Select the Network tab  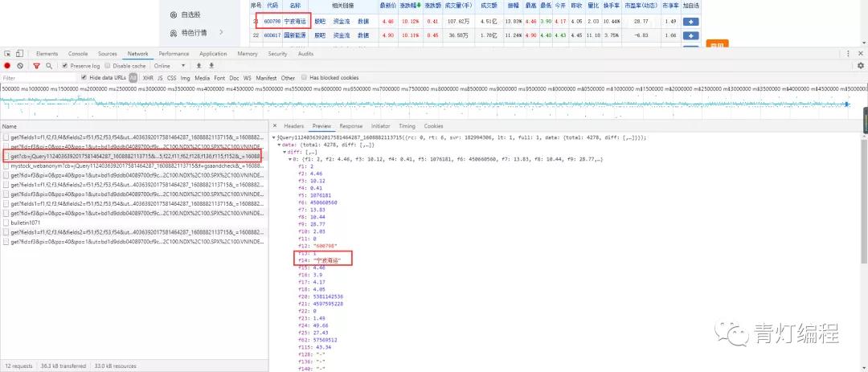point(138,54)
